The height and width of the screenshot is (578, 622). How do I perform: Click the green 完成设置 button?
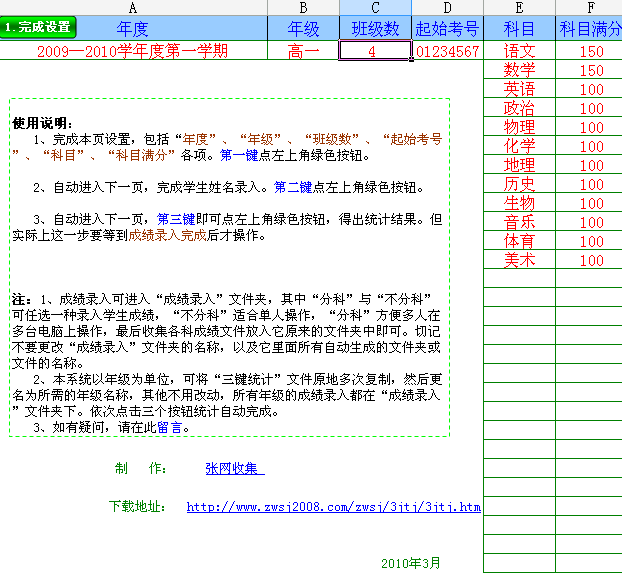[38, 27]
